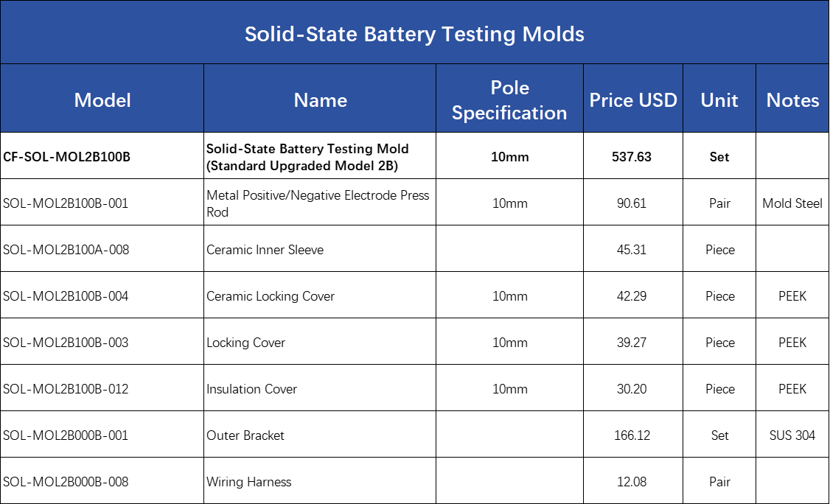Select the Notes column header
830x504 pixels.
pos(792,99)
